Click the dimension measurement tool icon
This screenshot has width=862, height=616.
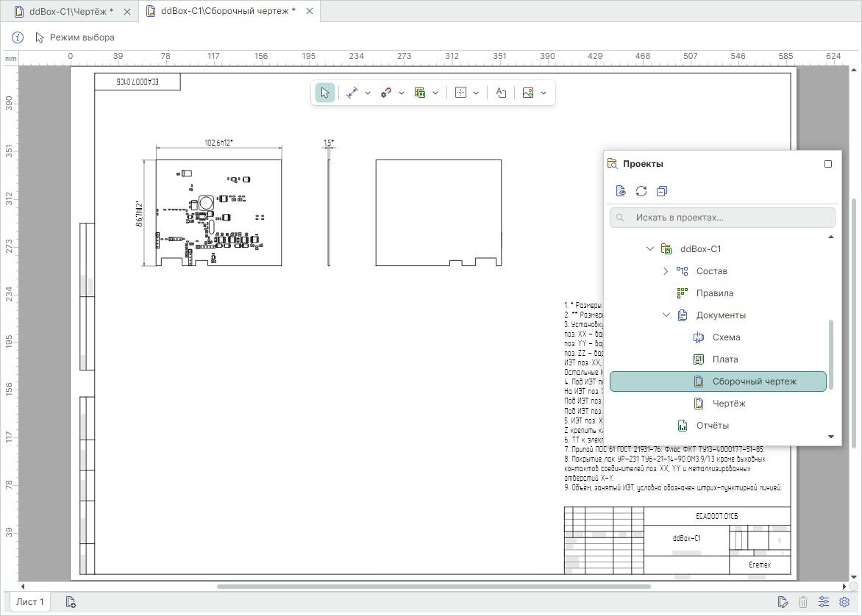(x=352, y=93)
